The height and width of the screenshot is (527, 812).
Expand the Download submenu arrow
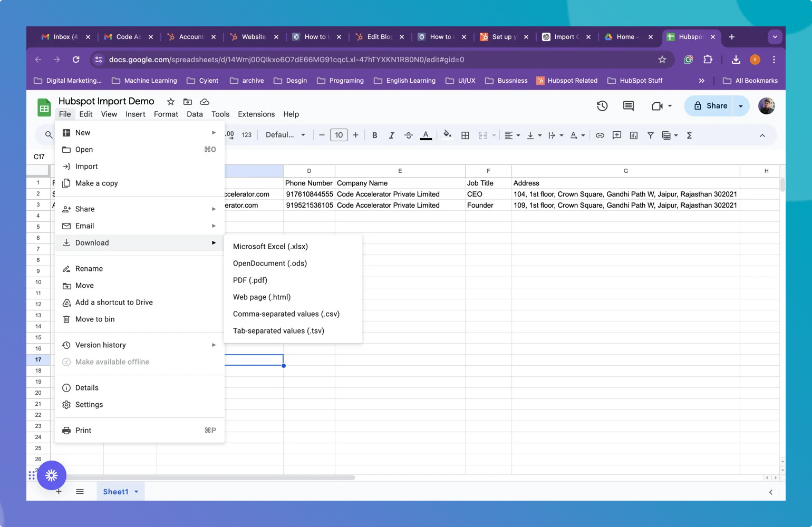pyautogui.click(x=214, y=242)
